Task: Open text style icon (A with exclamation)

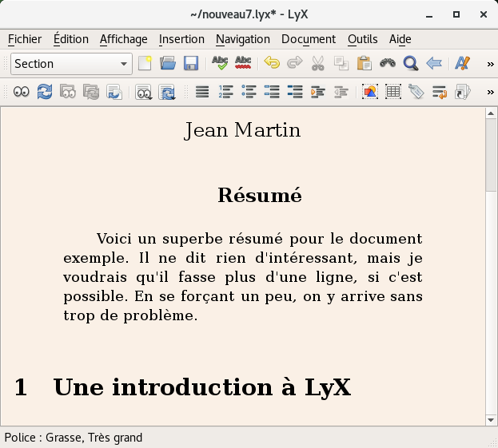Action: 462,63
